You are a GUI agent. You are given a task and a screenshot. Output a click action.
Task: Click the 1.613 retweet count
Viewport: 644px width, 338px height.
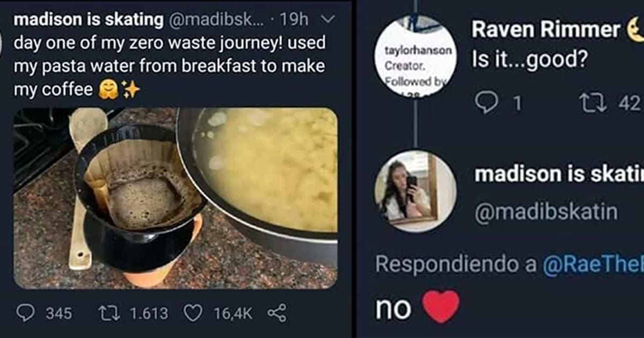click(149, 313)
